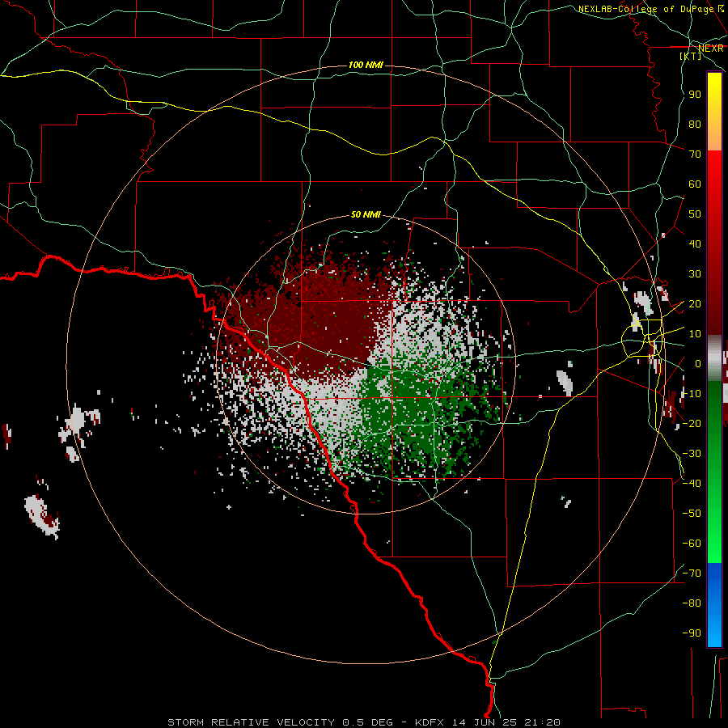Click the "[KT]" units label above color scale
The width and height of the screenshot is (728, 728).
[x=691, y=56]
